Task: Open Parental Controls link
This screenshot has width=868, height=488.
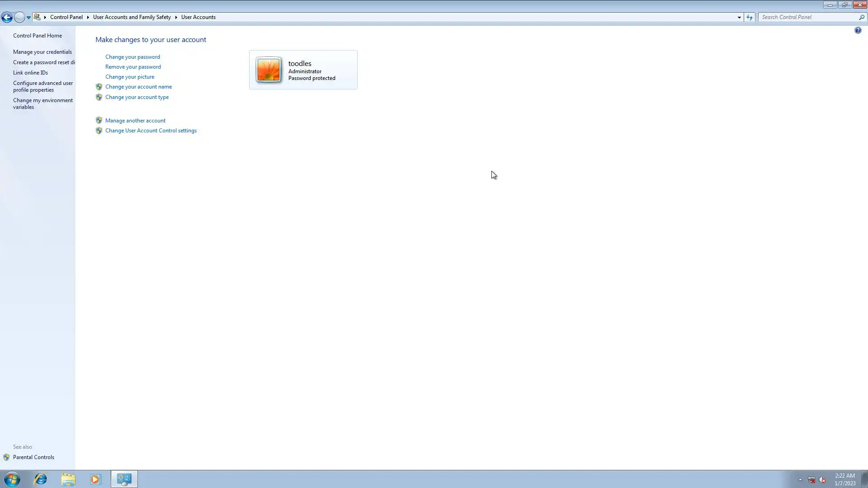Action: click(33, 457)
